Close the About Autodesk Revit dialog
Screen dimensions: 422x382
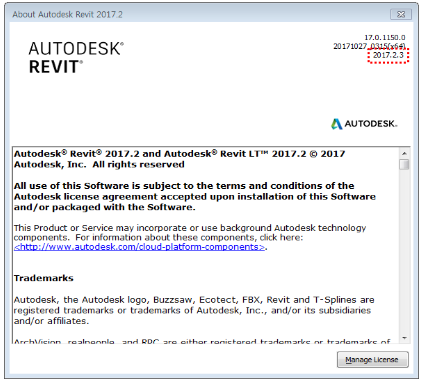click(x=401, y=14)
